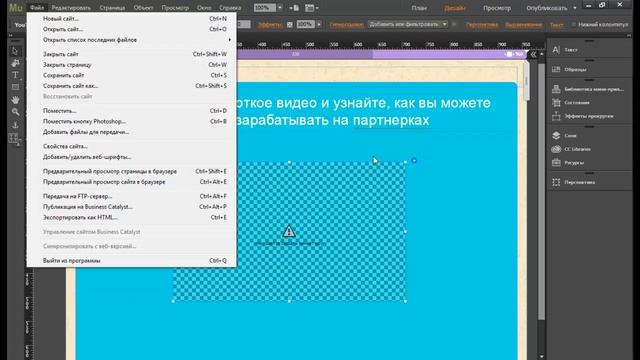Choose 'Свойства сайта...' menu entry
Viewport: 640px width, 360px height.
[x=131, y=146]
